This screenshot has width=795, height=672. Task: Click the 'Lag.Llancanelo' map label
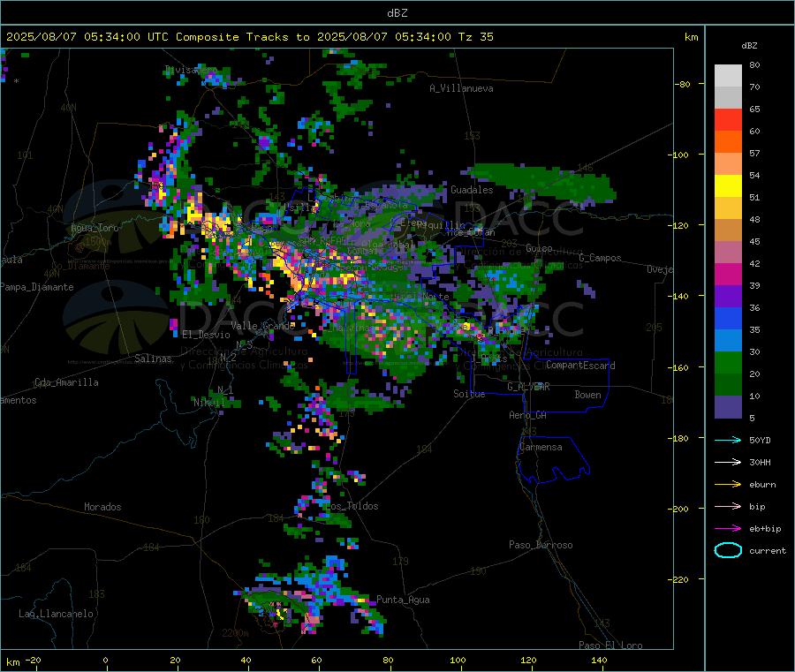[x=56, y=614]
